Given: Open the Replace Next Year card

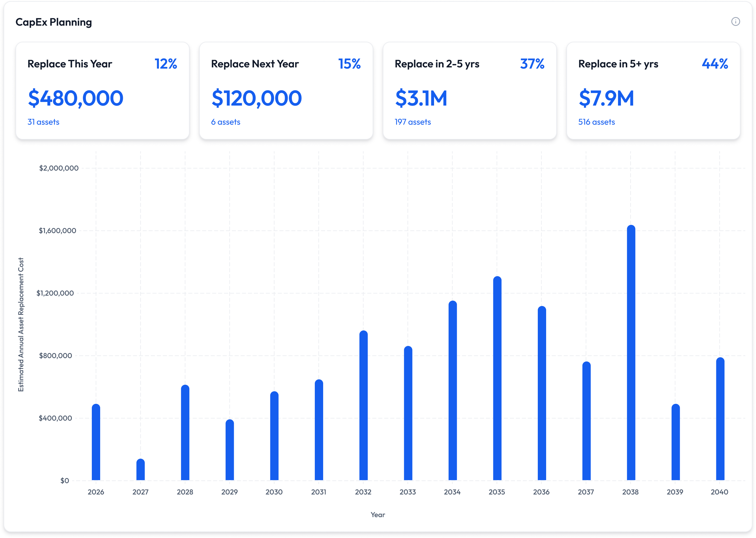Looking at the screenshot, I should [286, 90].
